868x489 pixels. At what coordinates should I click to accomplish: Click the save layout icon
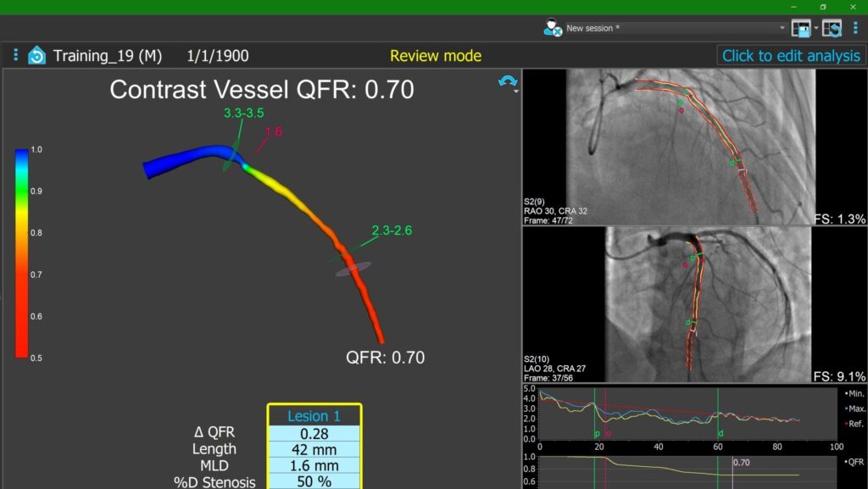coord(800,28)
